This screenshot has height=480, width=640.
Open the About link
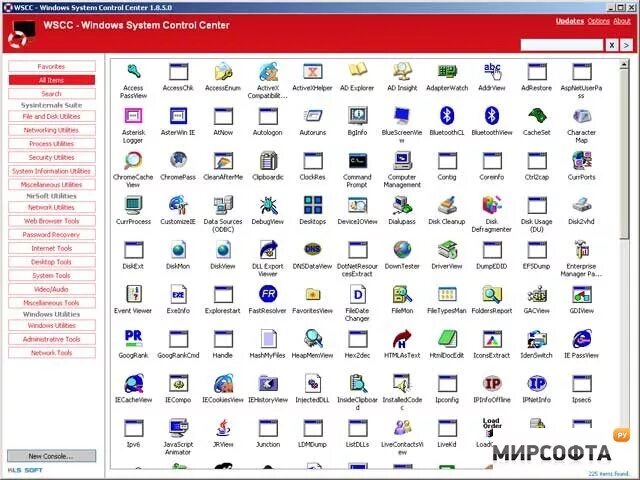pos(622,21)
